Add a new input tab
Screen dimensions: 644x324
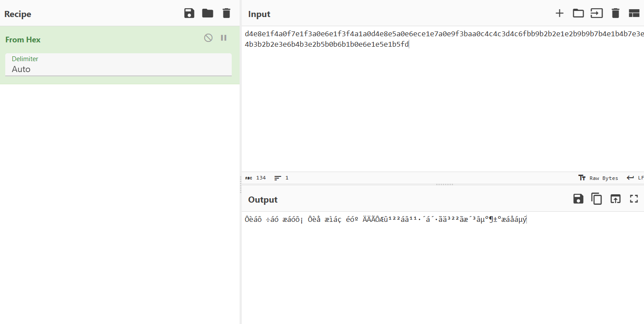click(x=560, y=13)
